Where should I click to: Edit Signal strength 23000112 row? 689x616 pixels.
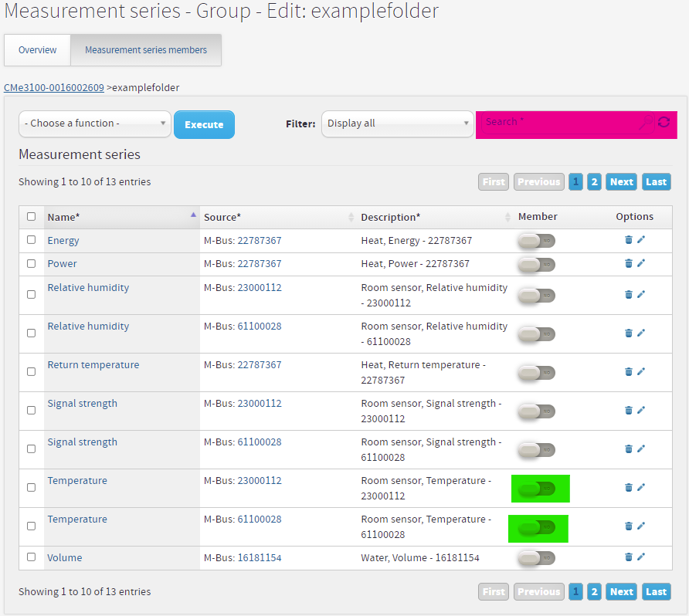641,410
